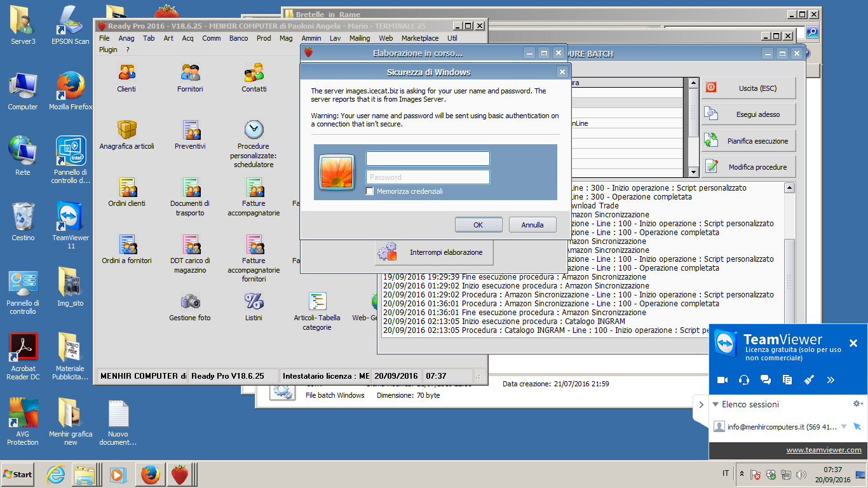
Task: Click the Password input field
Action: point(428,177)
